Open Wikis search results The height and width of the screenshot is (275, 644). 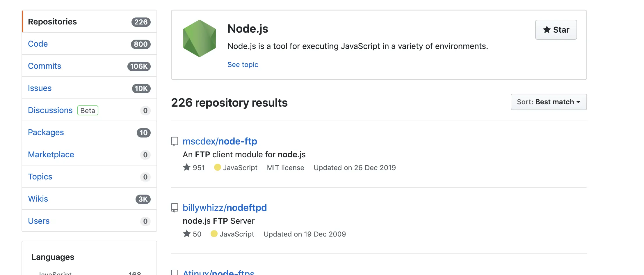point(38,199)
